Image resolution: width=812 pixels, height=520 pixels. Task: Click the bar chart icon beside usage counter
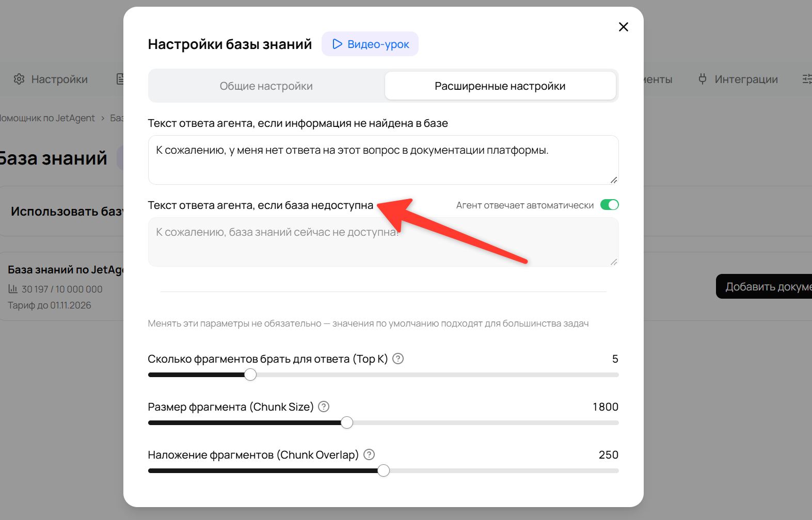click(13, 289)
